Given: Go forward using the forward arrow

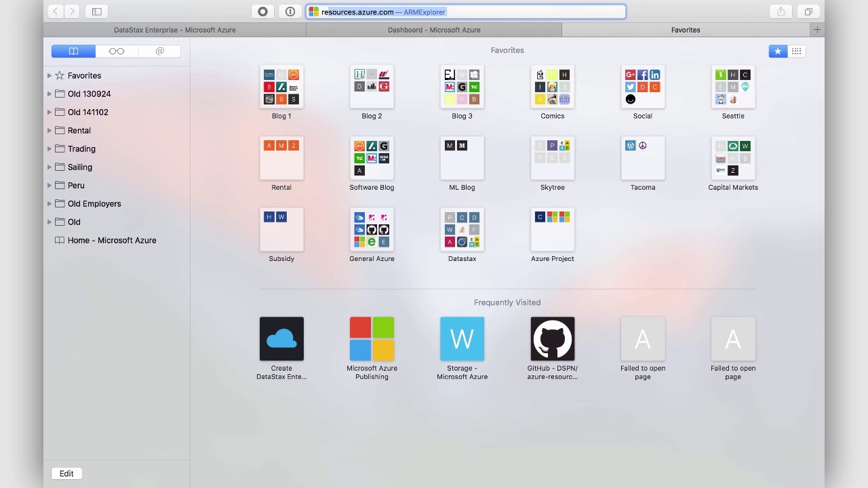Looking at the screenshot, I should [72, 12].
